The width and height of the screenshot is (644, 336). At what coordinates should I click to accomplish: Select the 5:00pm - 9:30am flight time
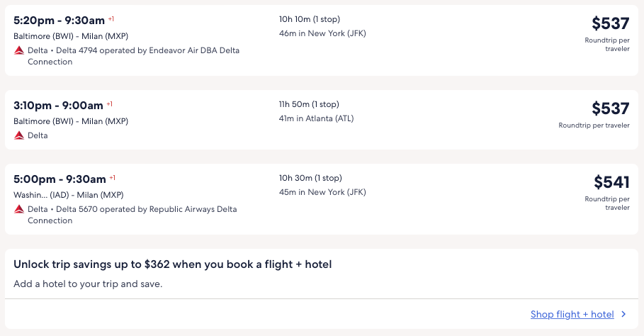[60, 179]
